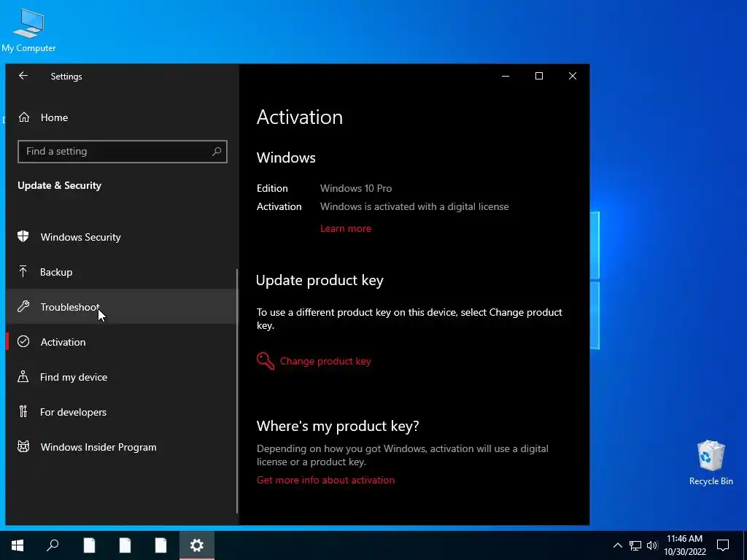Image resolution: width=747 pixels, height=560 pixels.
Task: Click the taskbar search magnifier
Action: coord(53,545)
